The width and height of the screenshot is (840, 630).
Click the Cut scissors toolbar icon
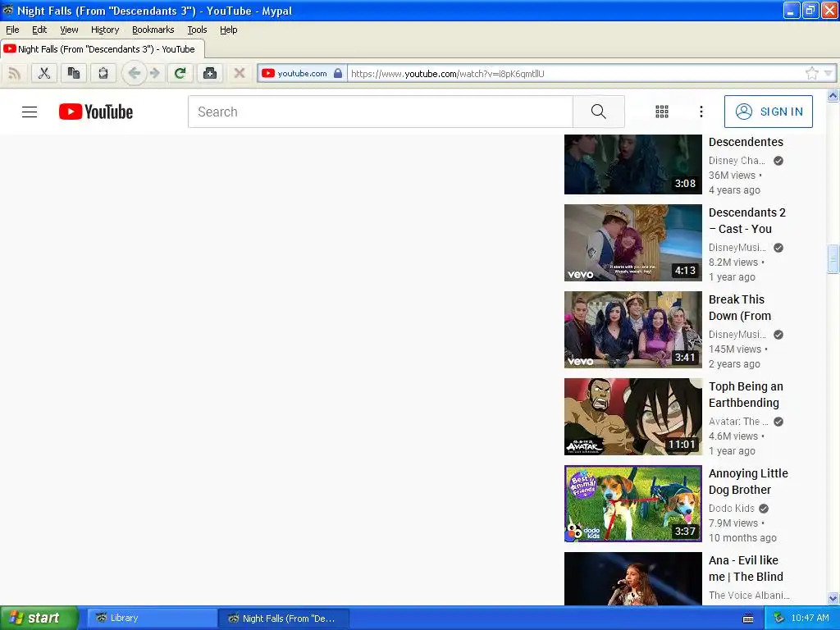pyautogui.click(x=44, y=73)
